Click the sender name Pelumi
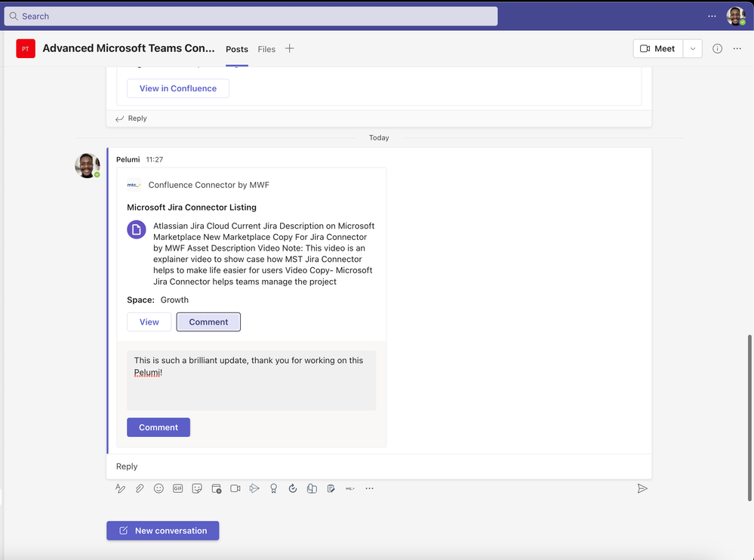The width and height of the screenshot is (754, 560). (x=128, y=159)
